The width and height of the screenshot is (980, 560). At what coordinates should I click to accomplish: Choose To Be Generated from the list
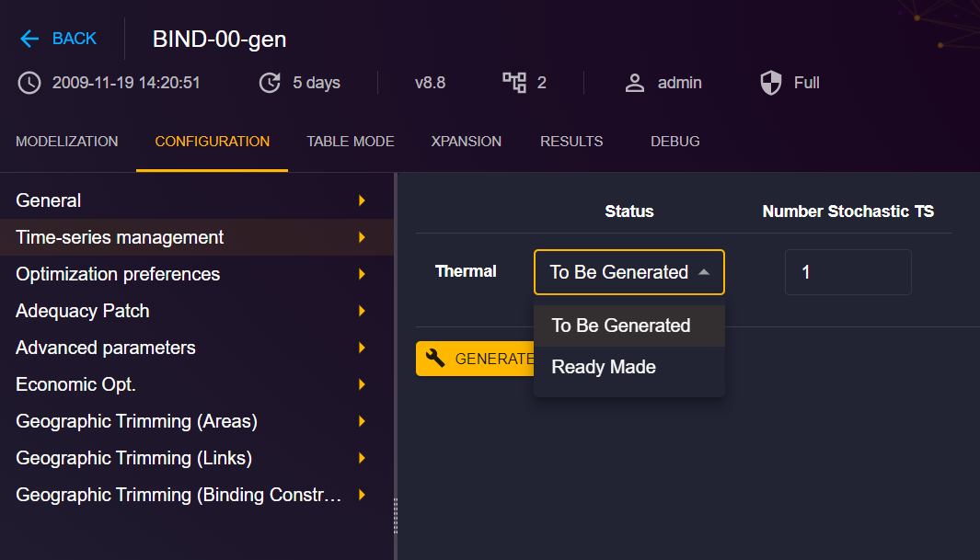coord(628,326)
